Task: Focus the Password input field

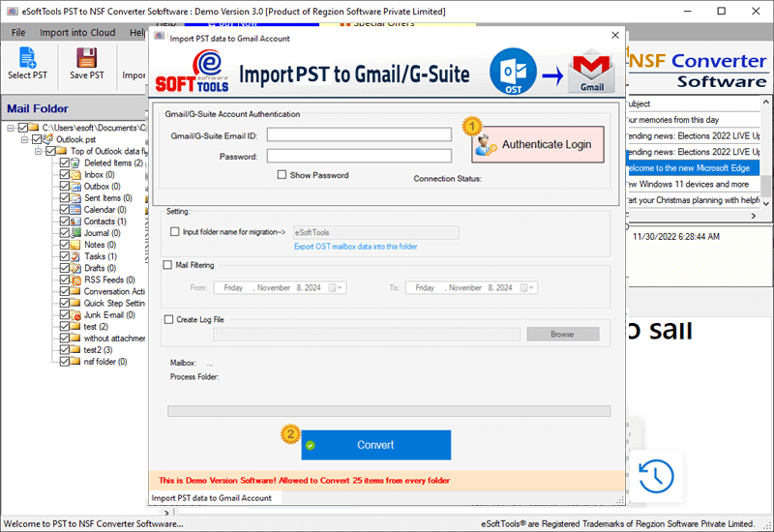Action: tap(359, 156)
